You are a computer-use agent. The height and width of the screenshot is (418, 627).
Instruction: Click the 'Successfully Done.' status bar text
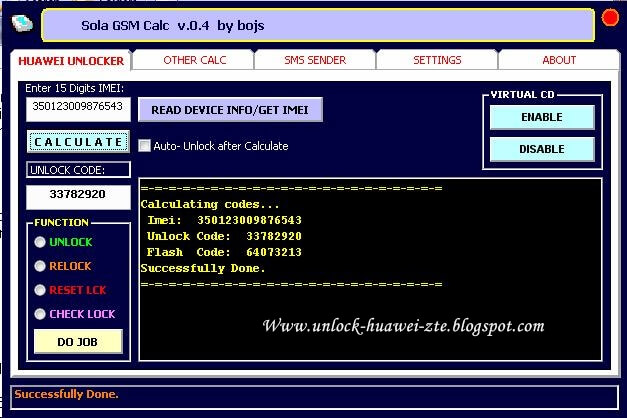66,394
